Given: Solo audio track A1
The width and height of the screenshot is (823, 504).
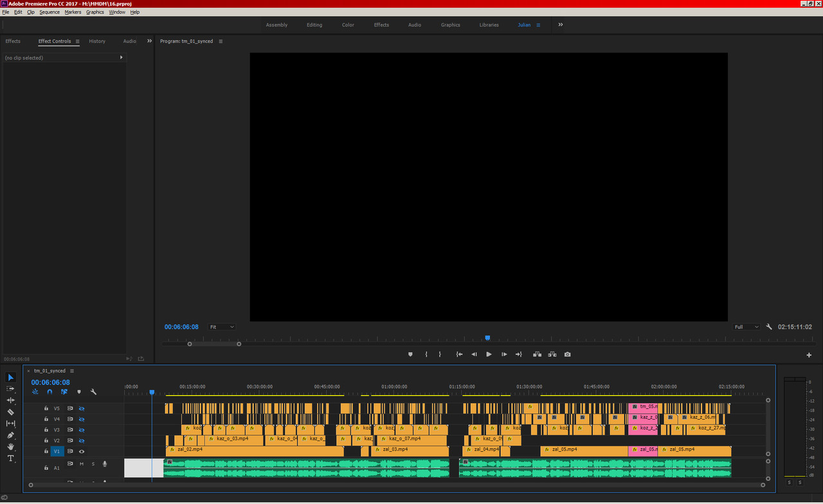Looking at the screenshot, I should pos(93,464).
